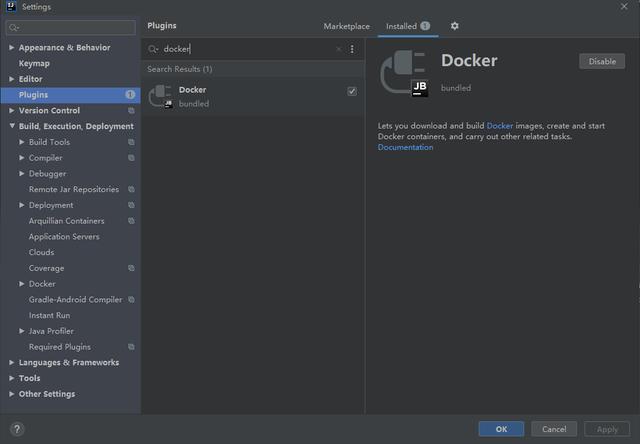Viewport: 640px width, 444px height.
Task: Click the large Docker plugin logo in details
Action: click(404, 73)
